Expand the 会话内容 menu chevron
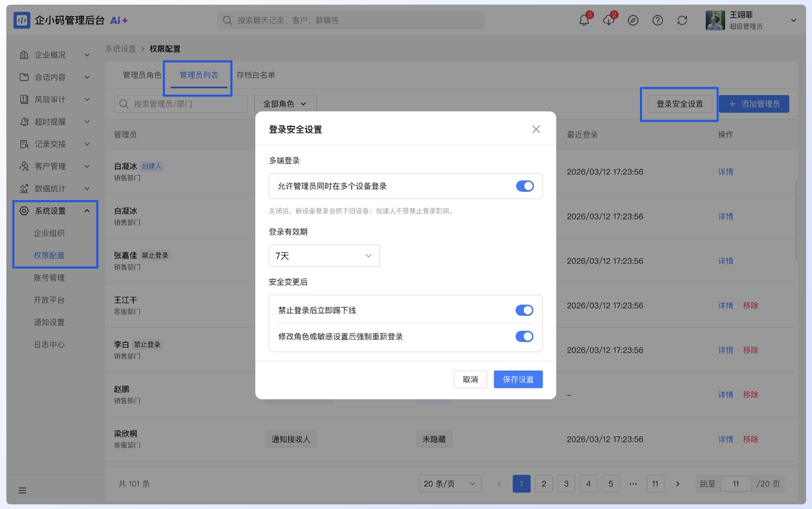812x509 pixels. 87,77
